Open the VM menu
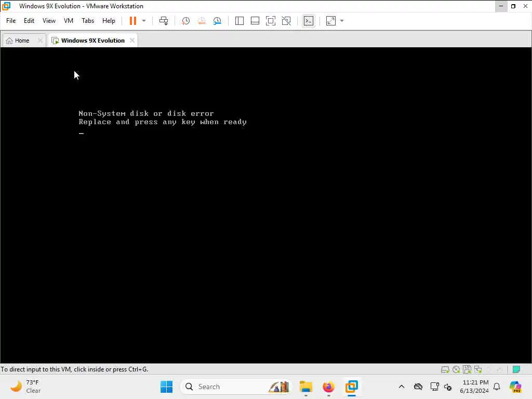532x399 pixels. point(69,21)
